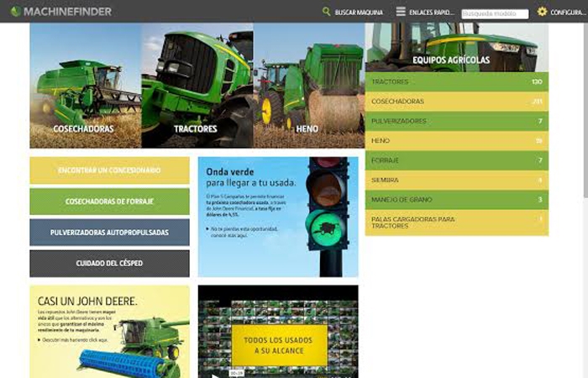588x378 pixels.
Task: Select Siembra row in equipment list
Action: pyautogui.click(x=457, y=180)
